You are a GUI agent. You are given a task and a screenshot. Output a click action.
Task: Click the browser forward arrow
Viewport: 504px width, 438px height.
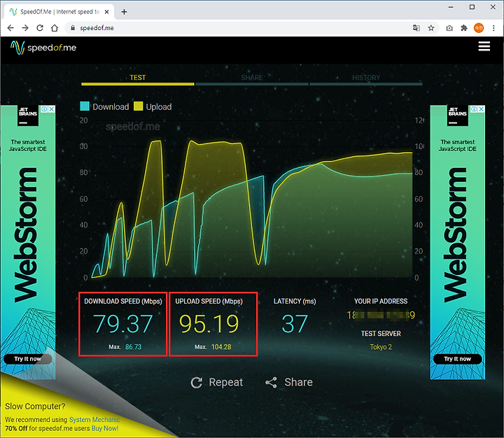pyautogui.click(x=25, y=28)
